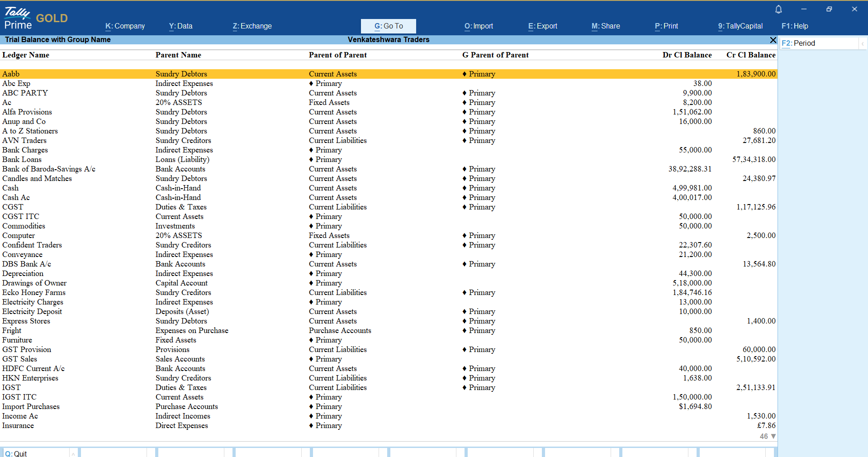Close the Trial Balance report with X

click(x=773, y=40)
